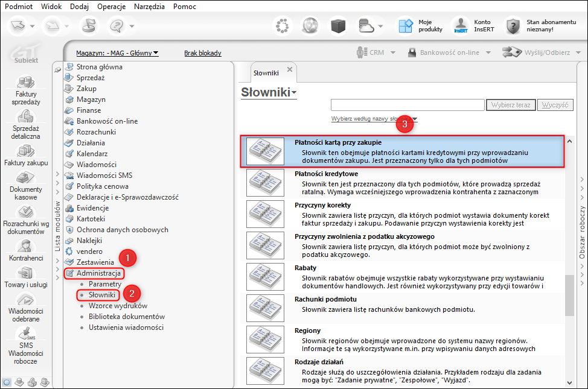Click the Moje produkty icon
The width and height of the screenshot is (588, 389).
click(x=405, y=26)
